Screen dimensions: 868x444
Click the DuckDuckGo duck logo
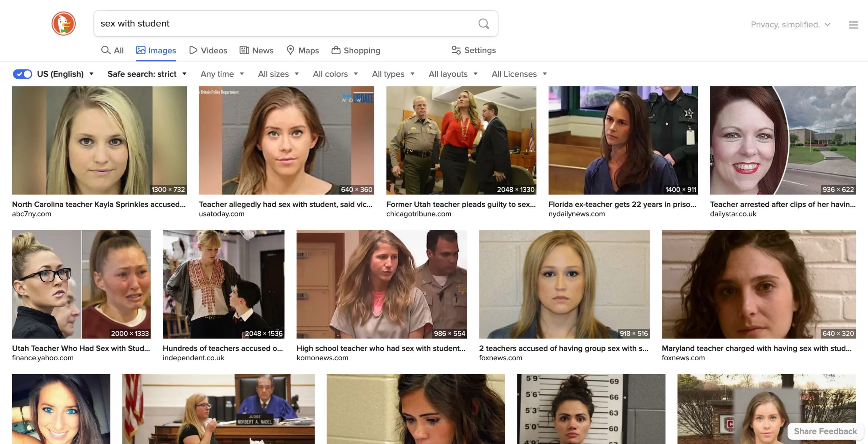tap(63, 23)
